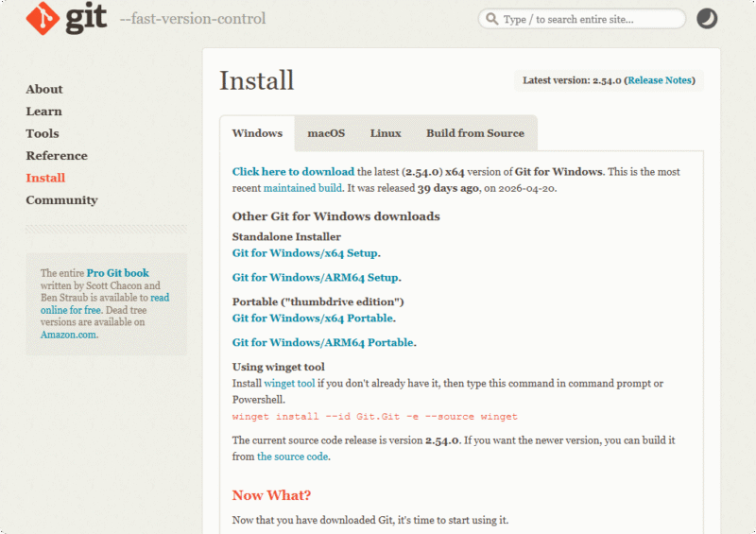
Task: Click the search magnifier icon
Action: pyautogui.click(x=491, y=19)
